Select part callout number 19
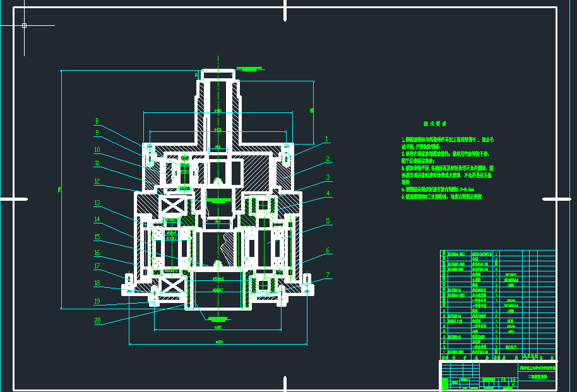The image size is (577, 392). (97, 301)
